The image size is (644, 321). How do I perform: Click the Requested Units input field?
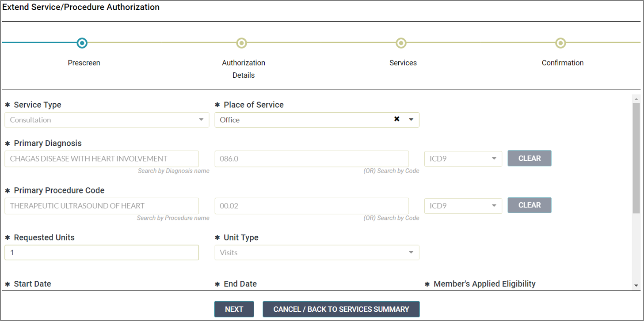point(101,252)
